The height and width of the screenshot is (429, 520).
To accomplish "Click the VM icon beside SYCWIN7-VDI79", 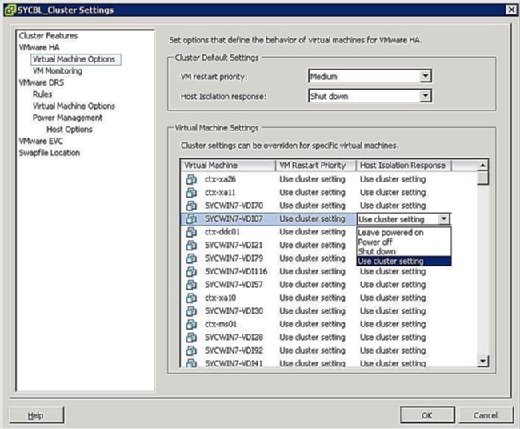I will (x=191, y=258).
